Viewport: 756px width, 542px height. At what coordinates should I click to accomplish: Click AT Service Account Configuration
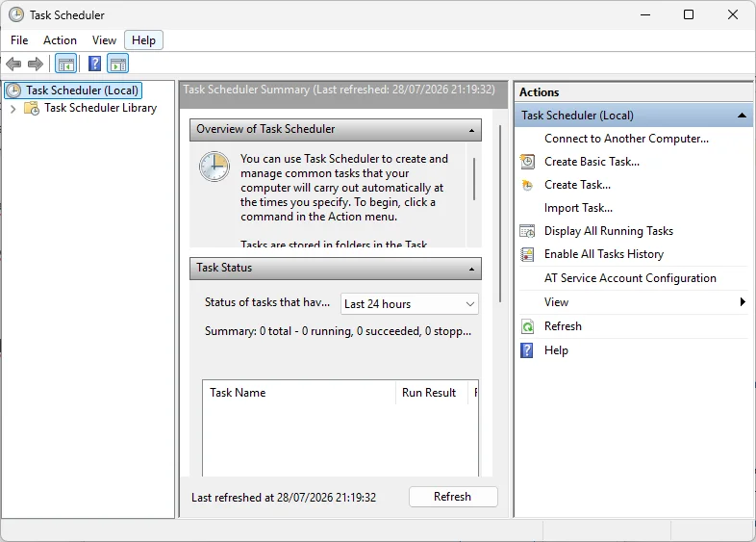(x=631, y=278)
